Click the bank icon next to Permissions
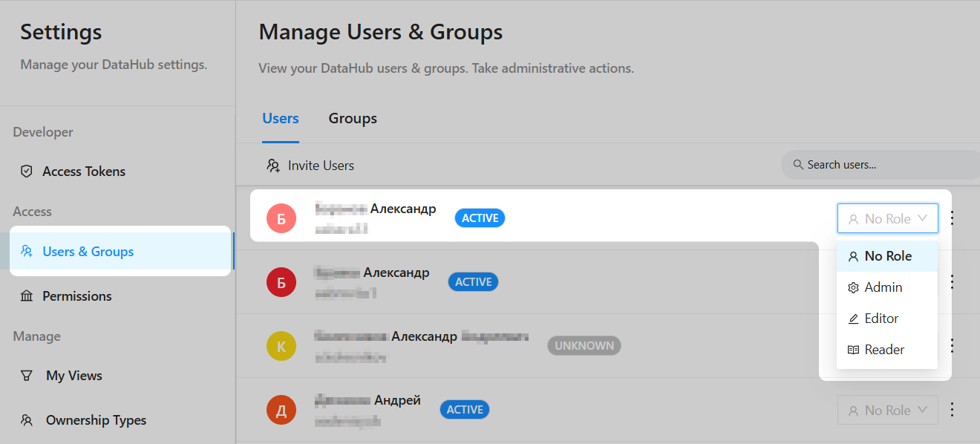980x444 pixels. (x=27, y=296)
